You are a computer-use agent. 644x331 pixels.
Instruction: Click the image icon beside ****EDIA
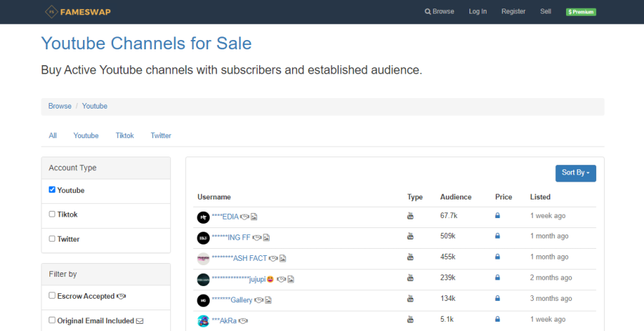pyautogui.click(x=254, y=217)
